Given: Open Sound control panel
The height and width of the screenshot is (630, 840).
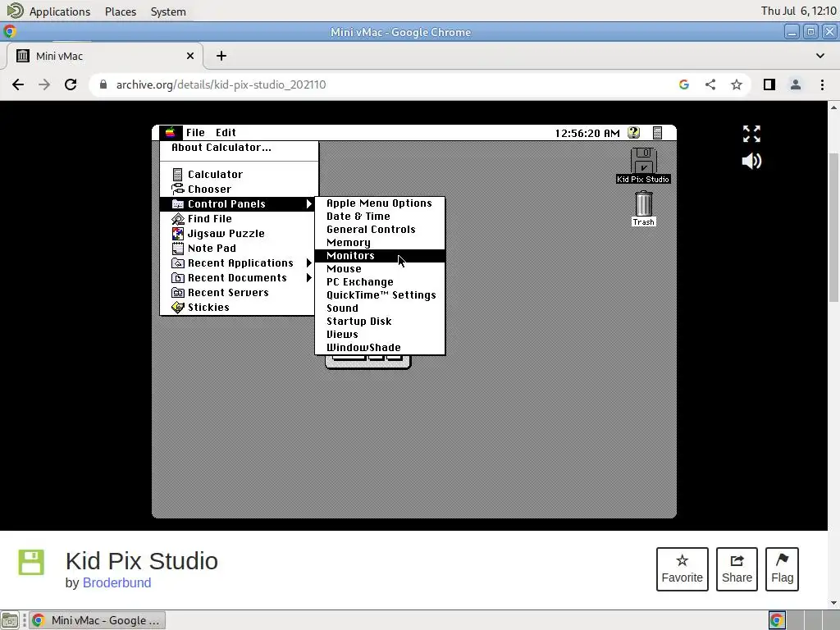Looking at the screenshot, I should [380, 308].
